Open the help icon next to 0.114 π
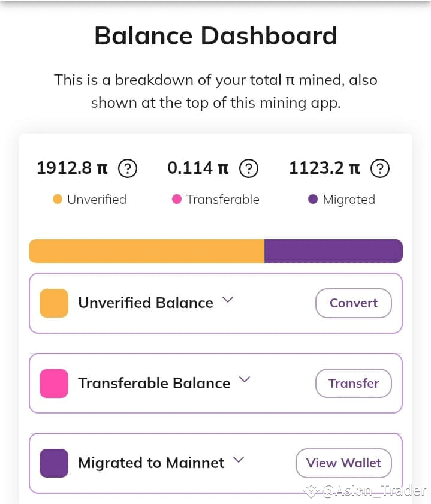Screen dimensions: 431x504 pyautogui.click(x=249, y=168)
